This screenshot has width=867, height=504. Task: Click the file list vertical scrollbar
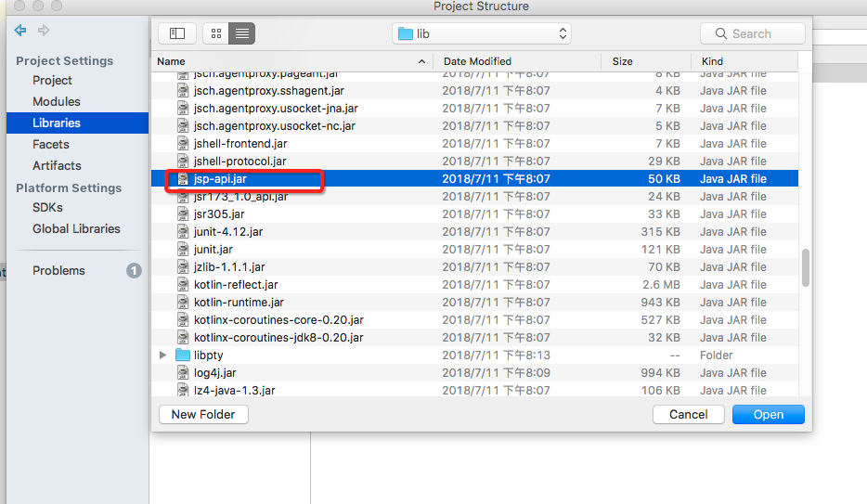click(x=806, y=268)
